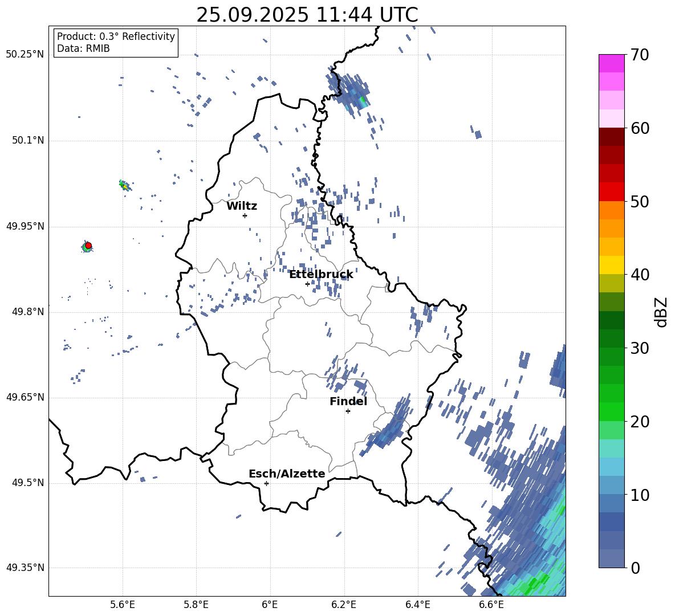Click the cross marker under Esch/Alzette

tap(266, 483)
